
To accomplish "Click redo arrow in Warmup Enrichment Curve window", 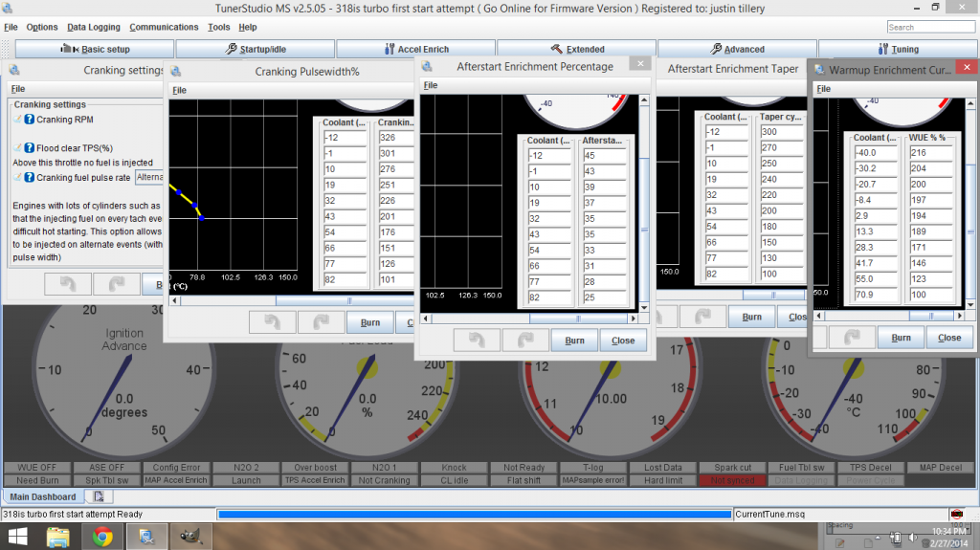I will (851, 338).
